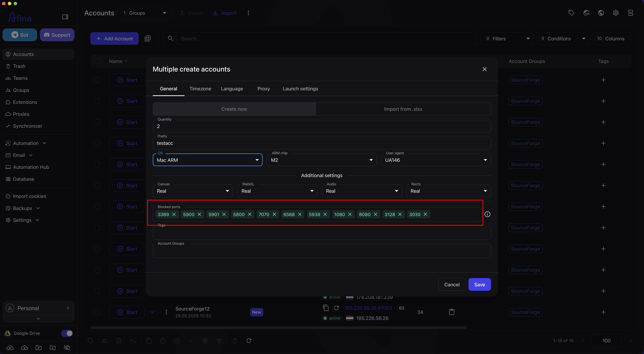The image size is (644, 354).
Task: Open settings gear in top bar
Action: (616, 13)
